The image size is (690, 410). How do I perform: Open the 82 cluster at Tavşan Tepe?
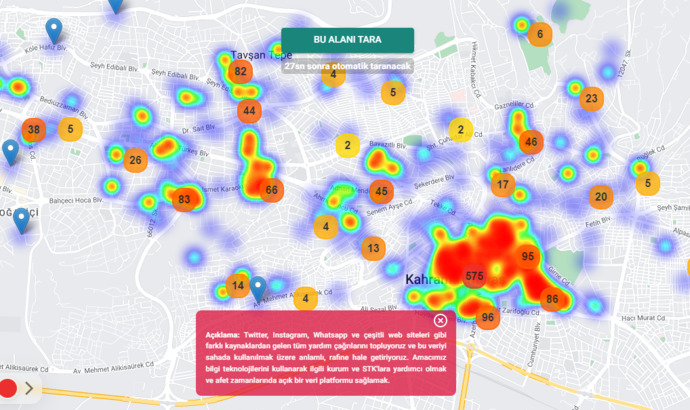[240, 72]
